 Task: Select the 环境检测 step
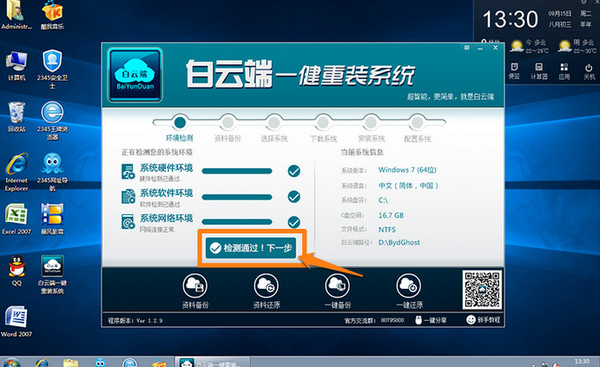coord(179,122)
